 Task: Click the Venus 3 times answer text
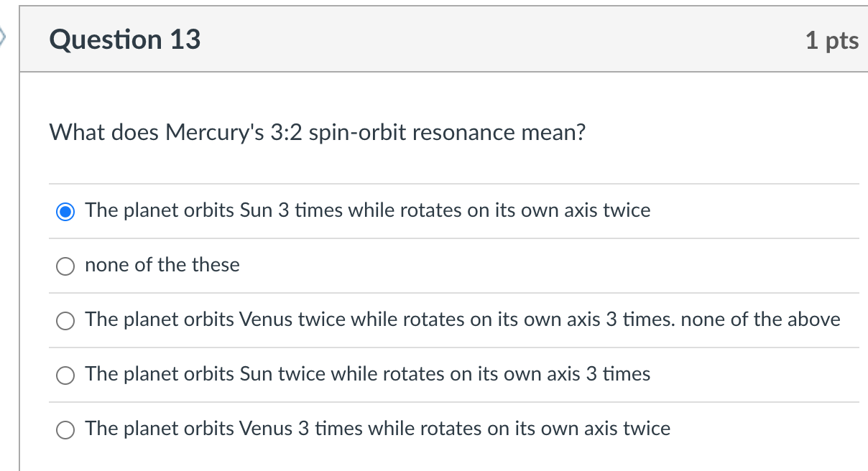click(x=377, y=429)
